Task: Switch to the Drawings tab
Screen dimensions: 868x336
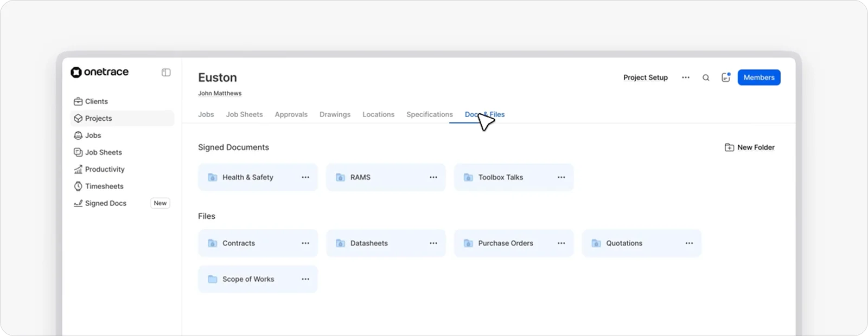Action: point(335,114)
